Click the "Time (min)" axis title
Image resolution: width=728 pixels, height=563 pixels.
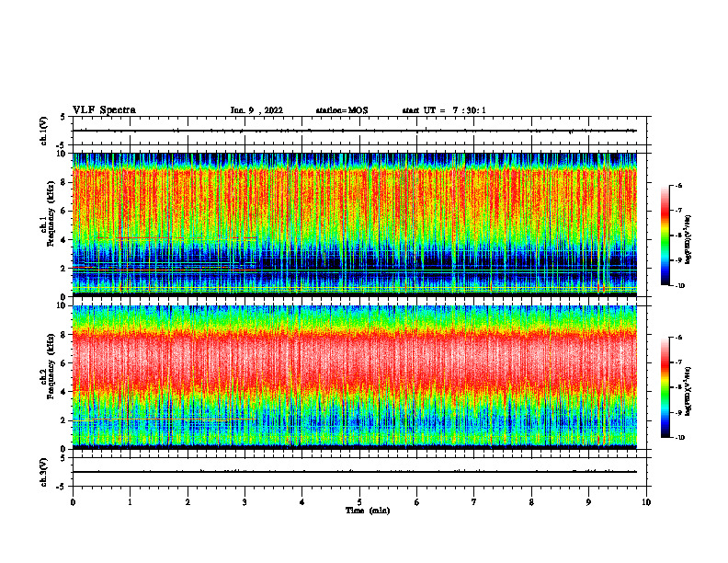tap(368, 511)
